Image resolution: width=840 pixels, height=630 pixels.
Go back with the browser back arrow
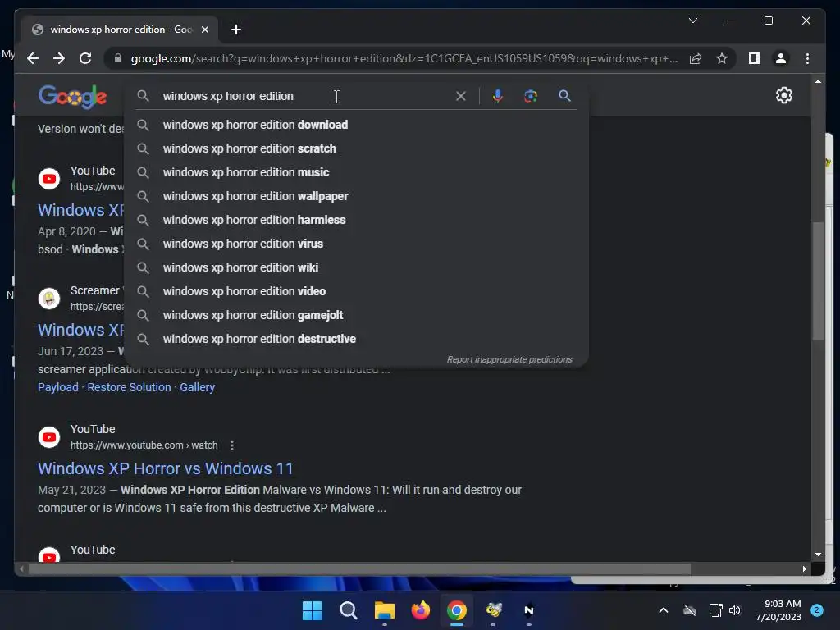coord(33,58)
